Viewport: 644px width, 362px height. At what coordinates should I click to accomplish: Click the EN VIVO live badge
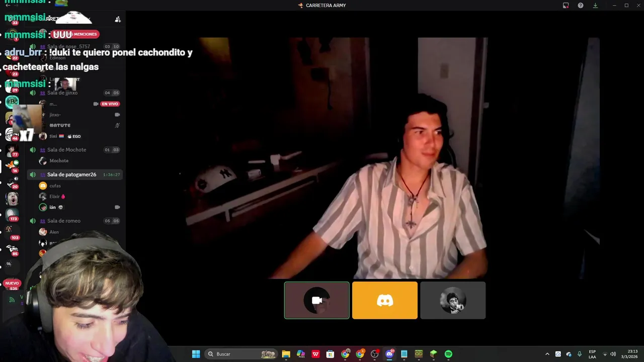110,104
